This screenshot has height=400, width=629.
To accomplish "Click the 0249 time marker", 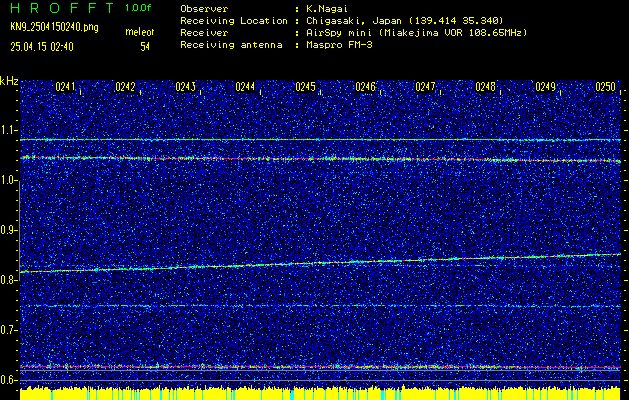I will (545, 87).
